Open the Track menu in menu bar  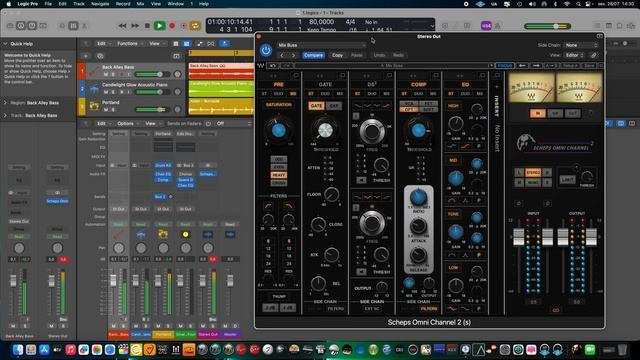point(79,4)
